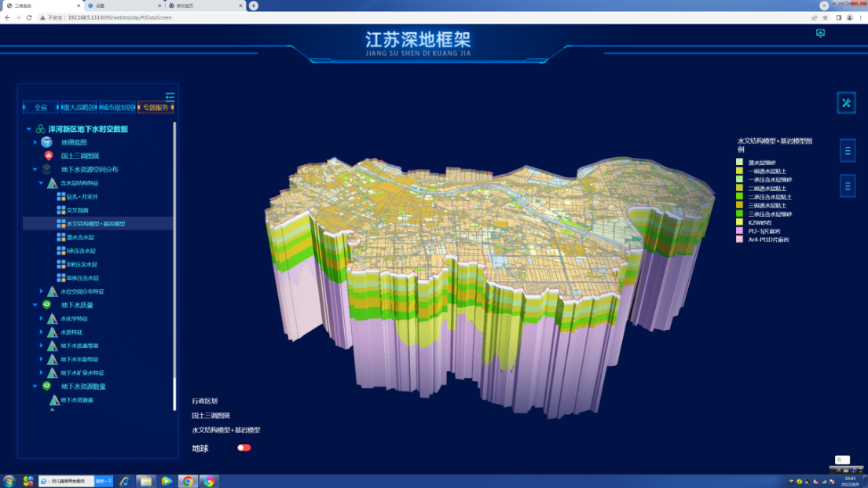Click the menu-collapse icon atop the left panel
This screenshot has width=868, height=488.
170,97
